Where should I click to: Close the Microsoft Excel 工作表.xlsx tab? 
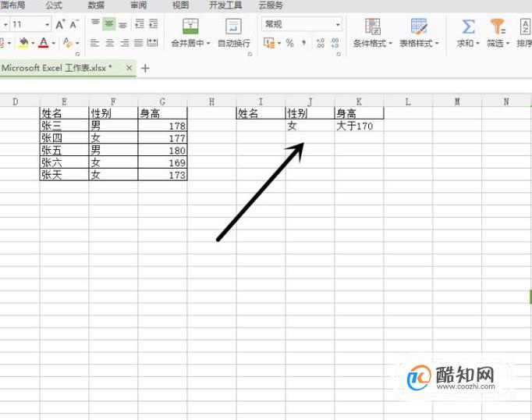(129, 68)
